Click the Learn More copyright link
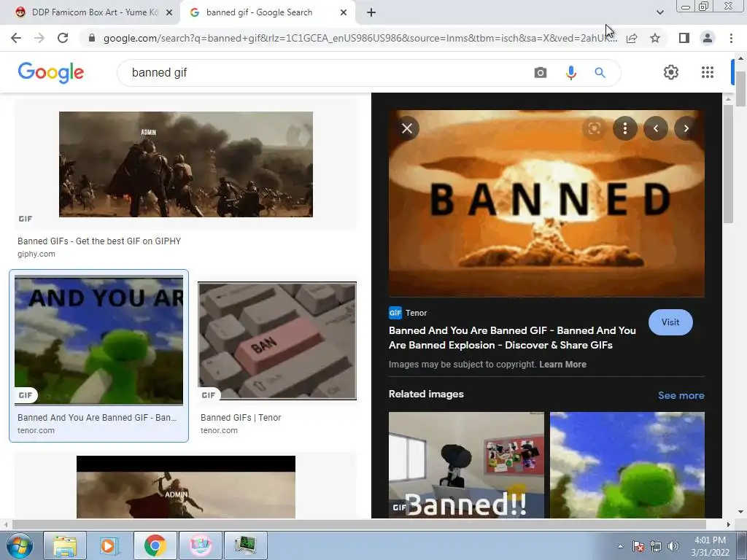 pos(562,365)
